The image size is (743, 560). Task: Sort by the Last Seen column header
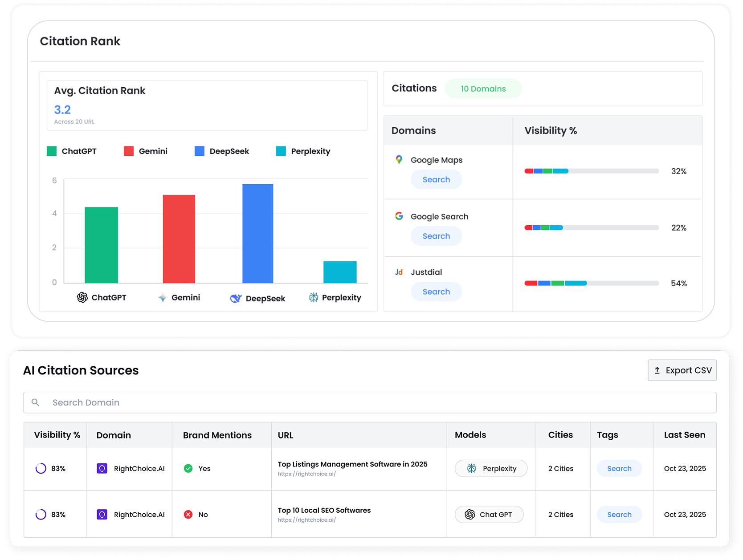click(684, 435)
